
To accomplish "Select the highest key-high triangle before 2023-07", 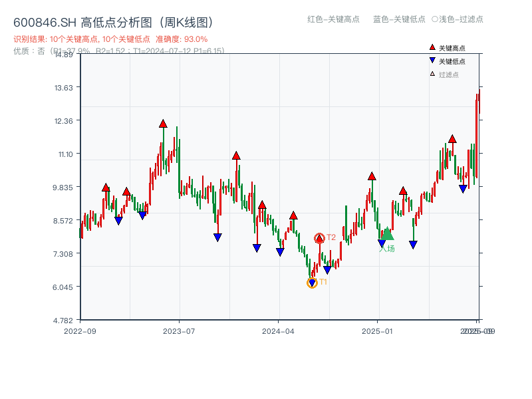I will (x=163, y=124).
